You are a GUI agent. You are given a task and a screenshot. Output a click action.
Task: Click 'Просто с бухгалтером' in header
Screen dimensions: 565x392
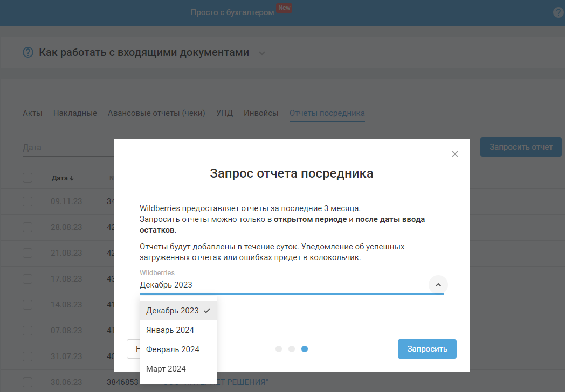[232, 12]
